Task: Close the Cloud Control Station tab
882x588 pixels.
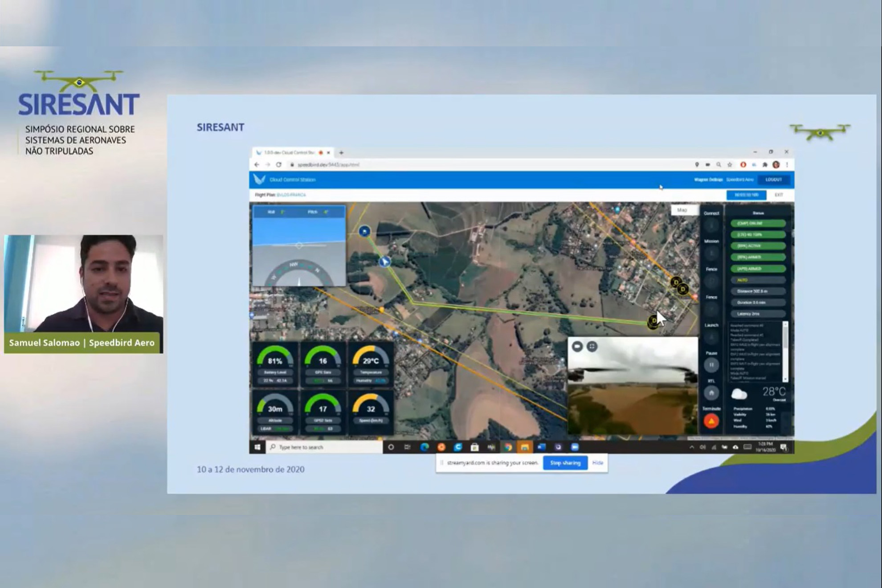Action: click(x=328, y=153)
